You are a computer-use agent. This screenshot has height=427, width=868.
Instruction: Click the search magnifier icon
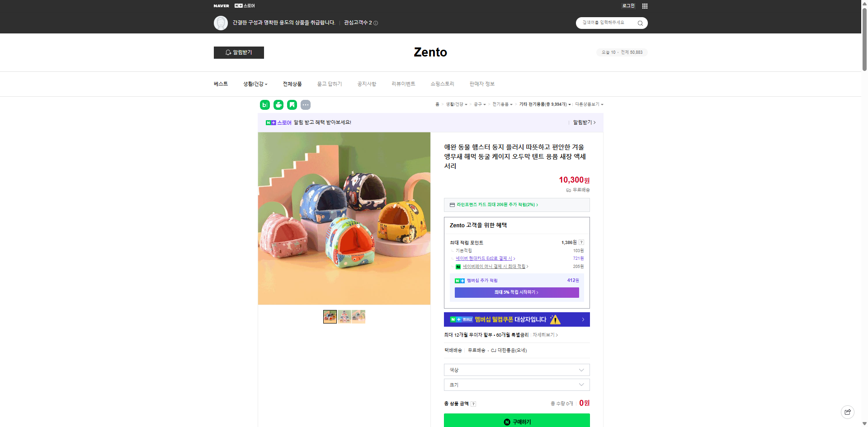point(640,23)
